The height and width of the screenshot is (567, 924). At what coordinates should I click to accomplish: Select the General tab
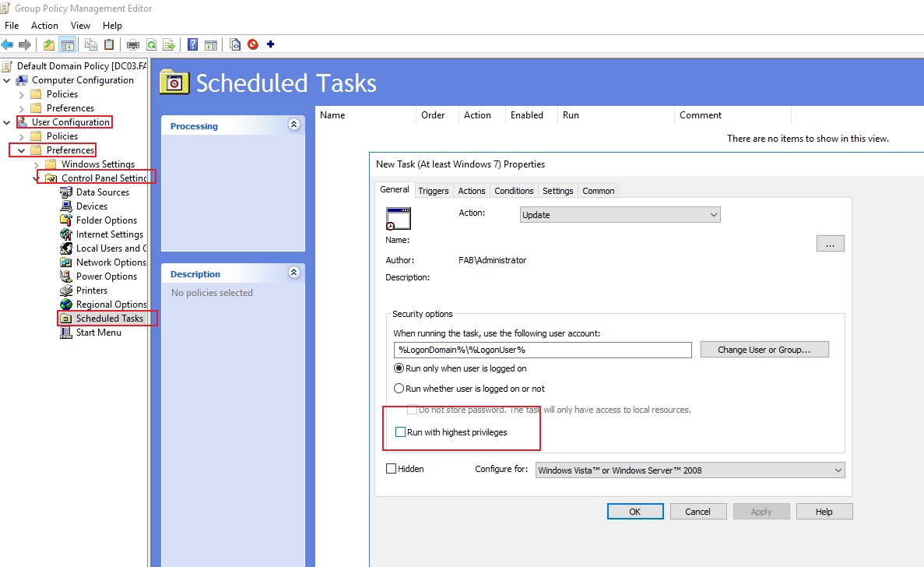[394, 189]
